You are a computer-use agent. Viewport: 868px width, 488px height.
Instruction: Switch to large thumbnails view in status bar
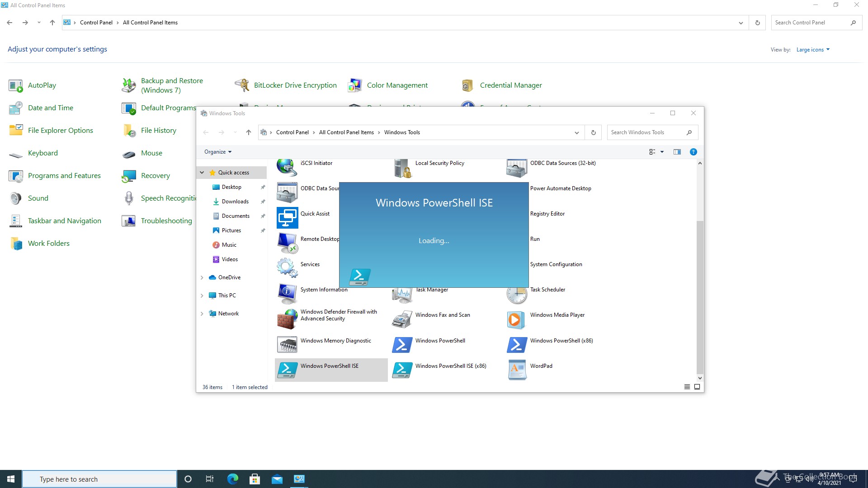point(697,387)
